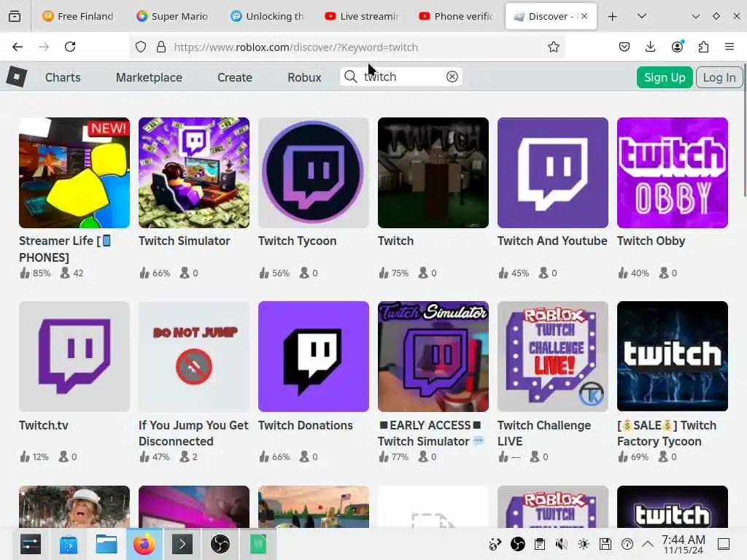
Task: Switch to the Free Finland tab
Action: [78, 16]
